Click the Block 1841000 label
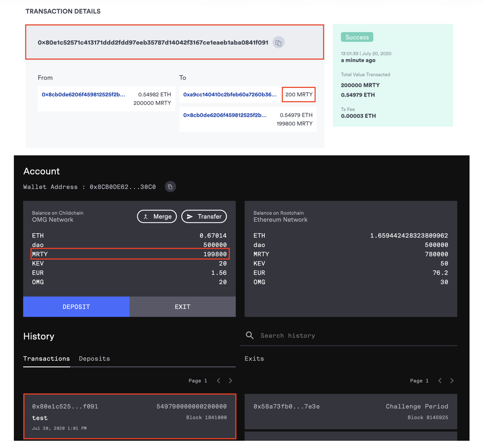Viewport: 484px width, 448px height. point(206,417)
